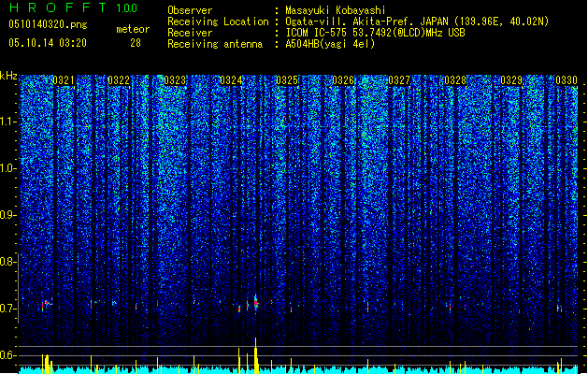Image resolution: width=588 pixels, height=374 pixels.
Task: Click the 0322 time marker
Action: click(119, 80)
